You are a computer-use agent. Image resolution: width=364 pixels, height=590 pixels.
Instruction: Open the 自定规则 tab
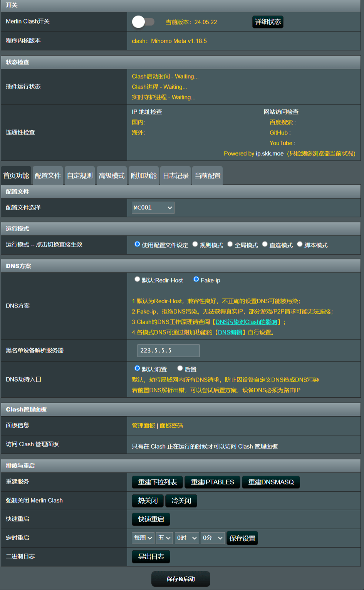click(80, 176)
